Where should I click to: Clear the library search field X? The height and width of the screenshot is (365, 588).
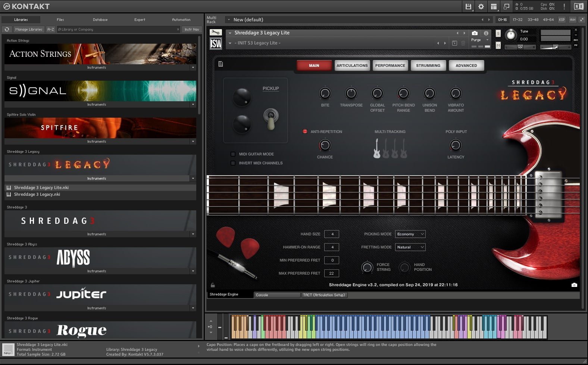[178, 29]
